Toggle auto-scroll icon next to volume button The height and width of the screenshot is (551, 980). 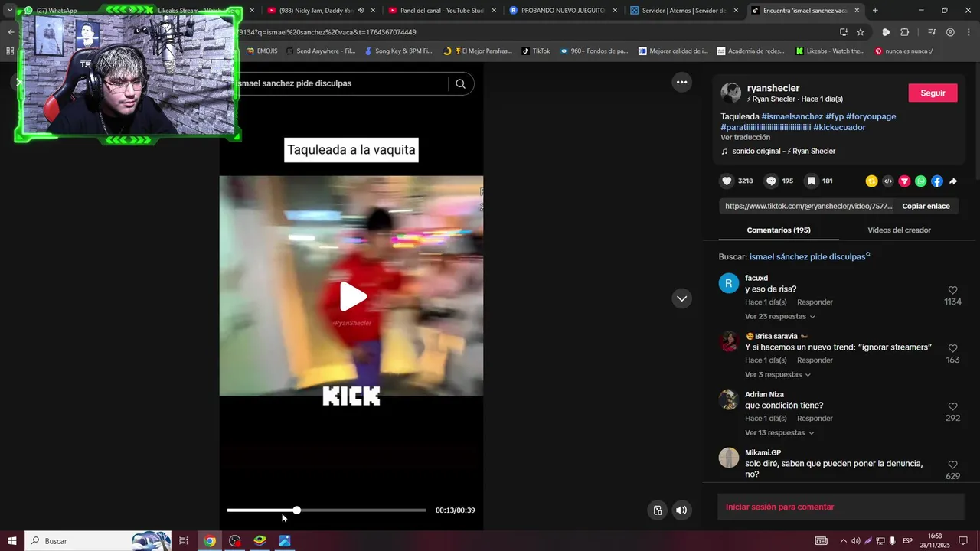(x=657, y=510)
